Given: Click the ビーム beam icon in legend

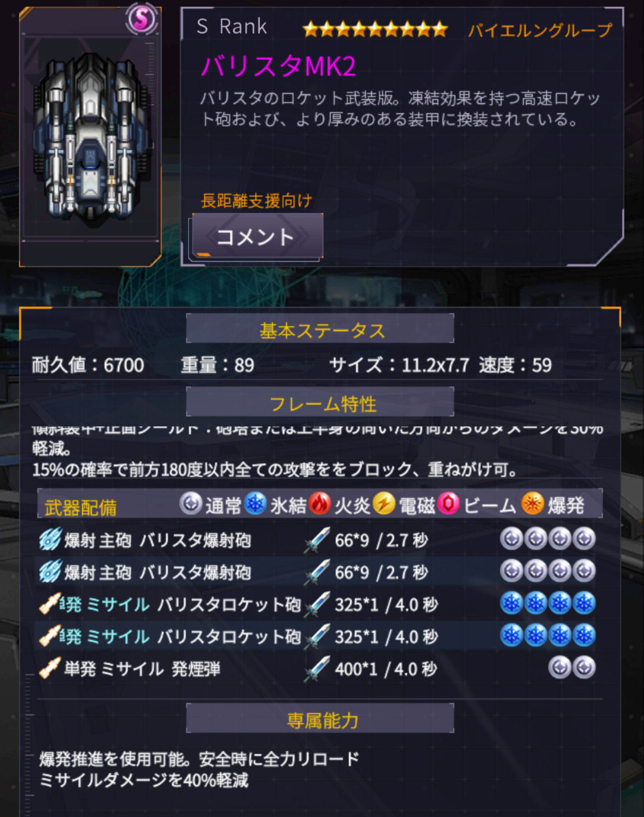Looking at the screenshot, I should [449, 504].
